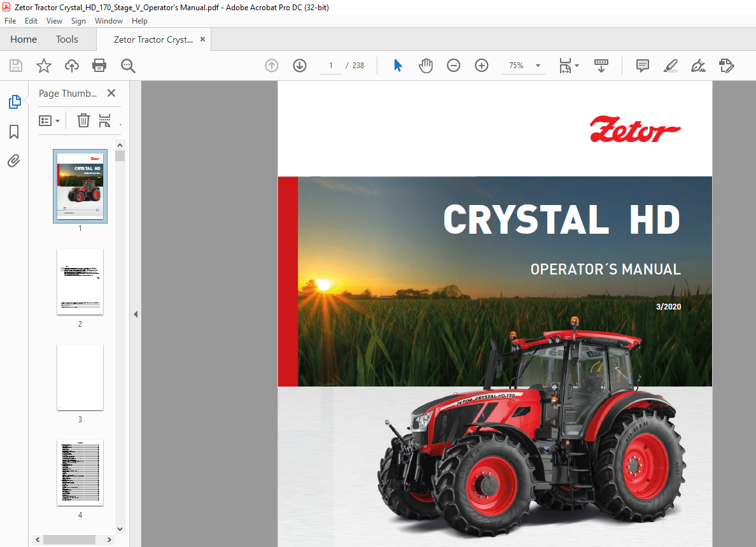Image resolution: width=756 pixels, height=547 pixels.
Task: Click the OPERATOR'S MANUAL text
Action: [x=606, y=269]
